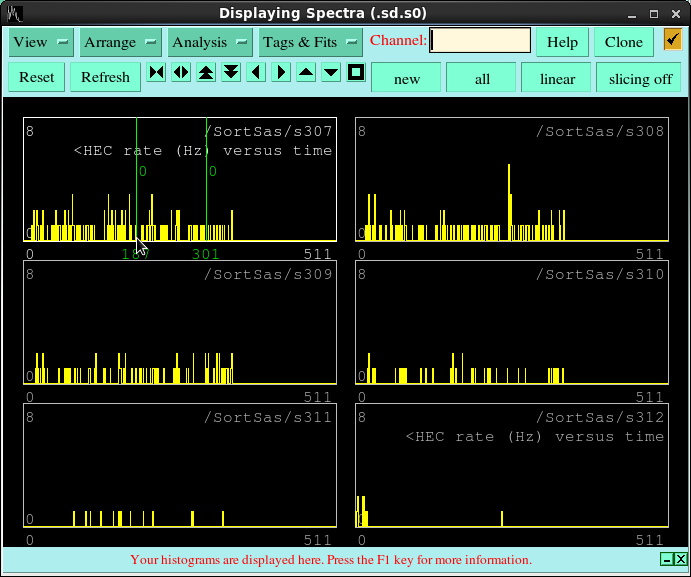Select the /SortSas/s308 spectrum panel
691x577 pixels.
pyautogui.click(x=511, y=180)
